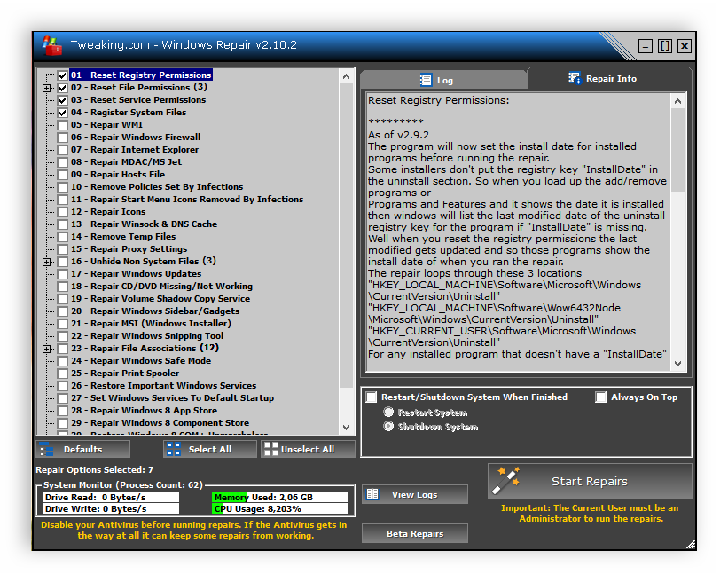Select row 09 - Repair Hosts File
Screen dimensions: 728x582
click(x=118, y=175)
